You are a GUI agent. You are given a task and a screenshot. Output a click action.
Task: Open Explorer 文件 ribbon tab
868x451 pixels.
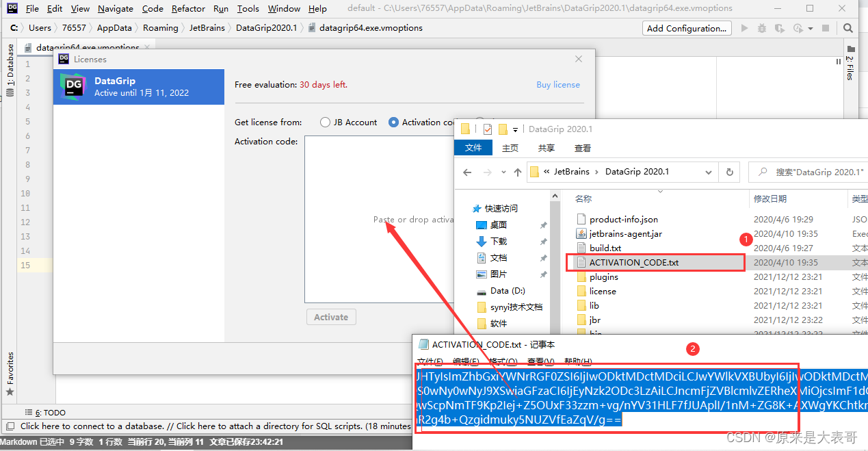pyautogui.click(x=473, y=148)
